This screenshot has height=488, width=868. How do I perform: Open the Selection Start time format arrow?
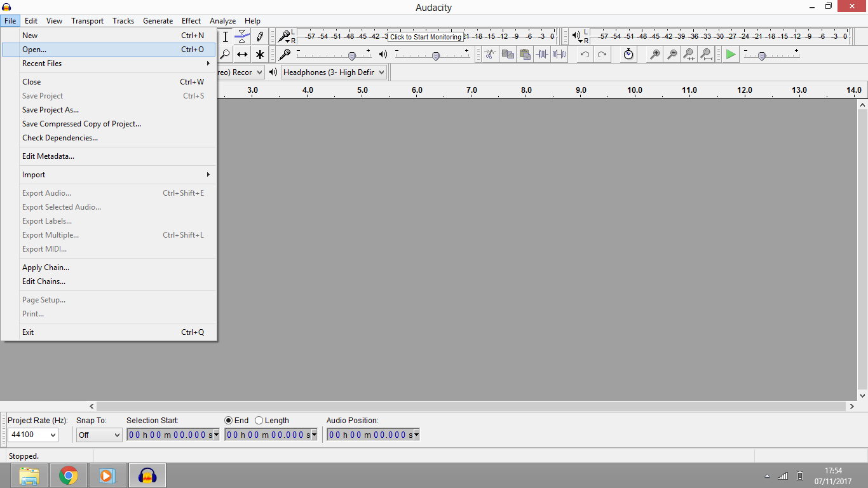point(216,435)
